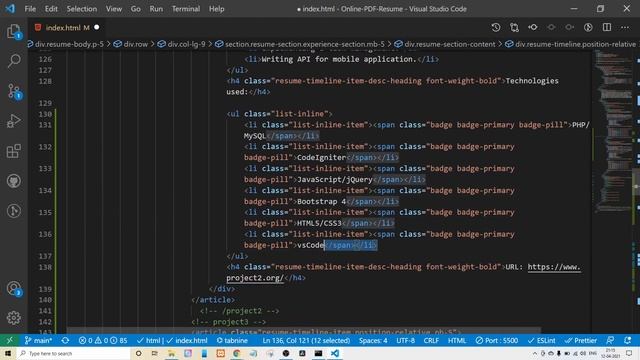Open the View menu
640x360 pixels.
pyautogui.click(x=114, y=9)
